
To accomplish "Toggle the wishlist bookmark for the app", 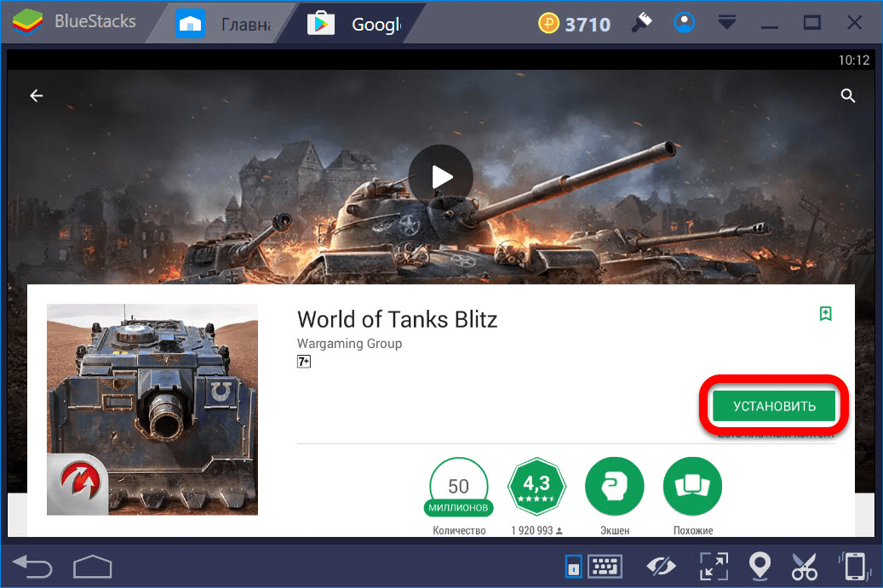I will pos(825,314).
